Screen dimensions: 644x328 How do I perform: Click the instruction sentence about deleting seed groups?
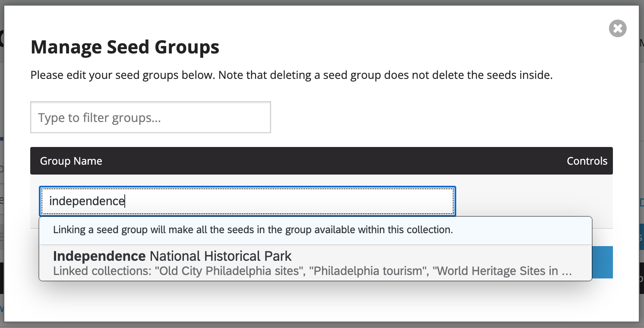tap(291, 75)
